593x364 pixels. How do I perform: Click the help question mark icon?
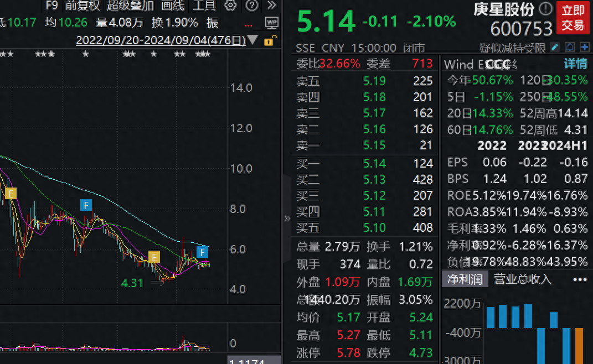pyautogui.click(x=251, y=6)
